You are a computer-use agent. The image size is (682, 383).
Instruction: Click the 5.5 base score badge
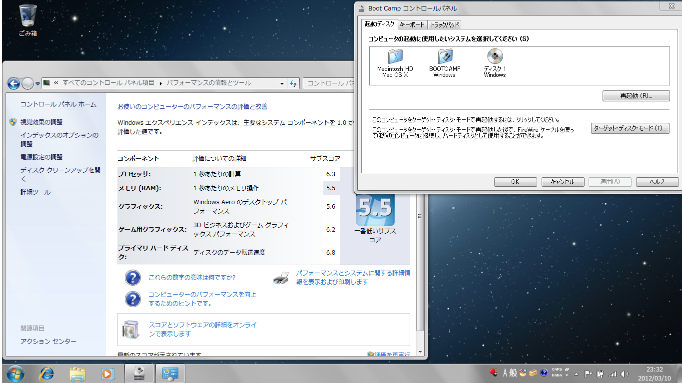click(374, 209)
